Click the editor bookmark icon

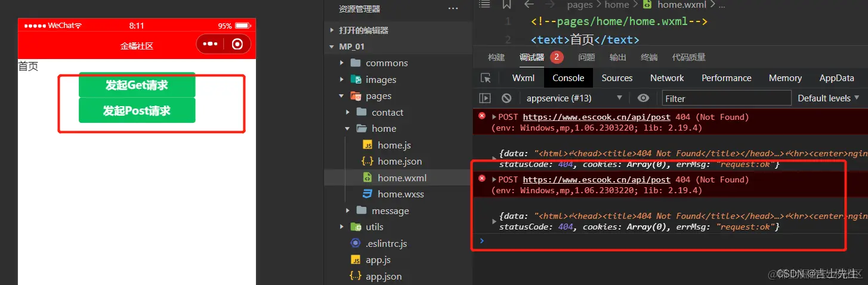(506, 4)
